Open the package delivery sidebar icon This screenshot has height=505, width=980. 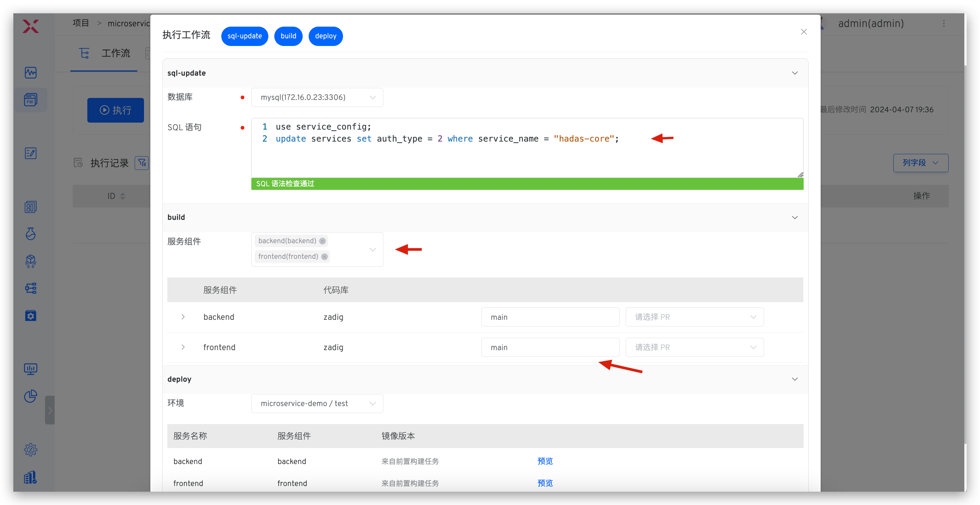pyautogui.click(x=30, y=261)
